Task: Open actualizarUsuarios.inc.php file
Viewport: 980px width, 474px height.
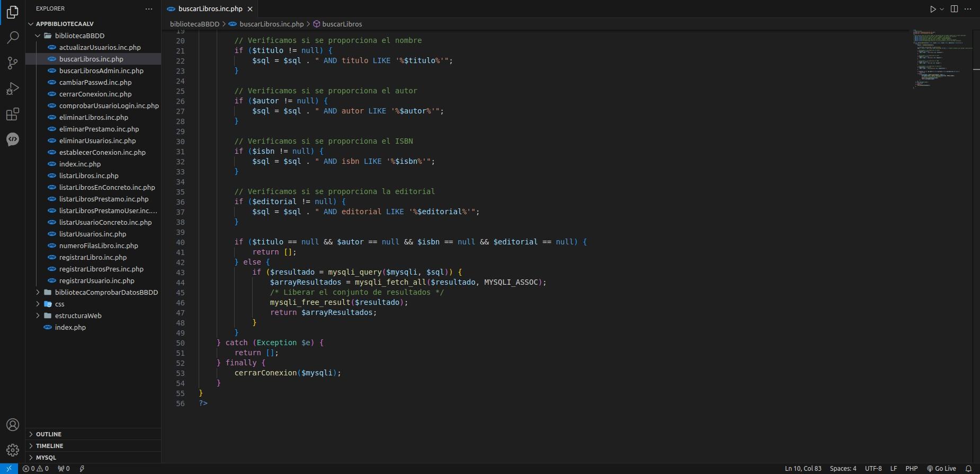Action: pos(93,47)
